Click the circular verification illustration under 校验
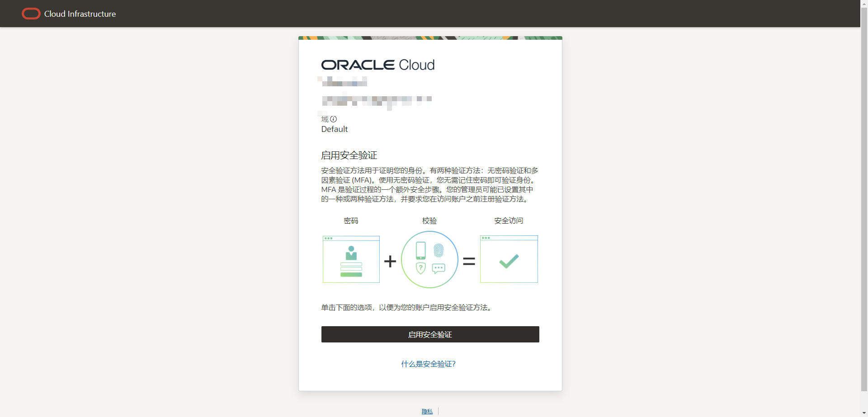 click(429, 259)
